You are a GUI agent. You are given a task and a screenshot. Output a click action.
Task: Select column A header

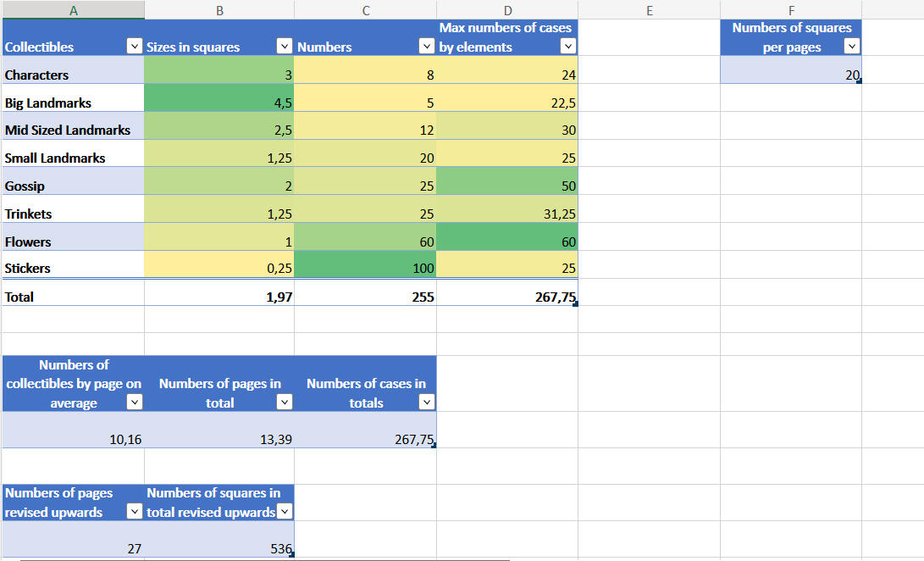coord(73,10)
